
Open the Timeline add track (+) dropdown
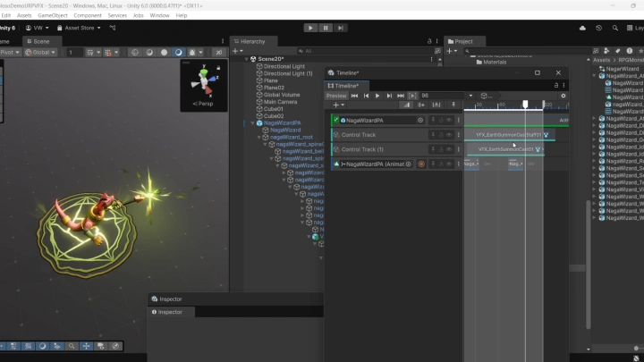[338, 105]
